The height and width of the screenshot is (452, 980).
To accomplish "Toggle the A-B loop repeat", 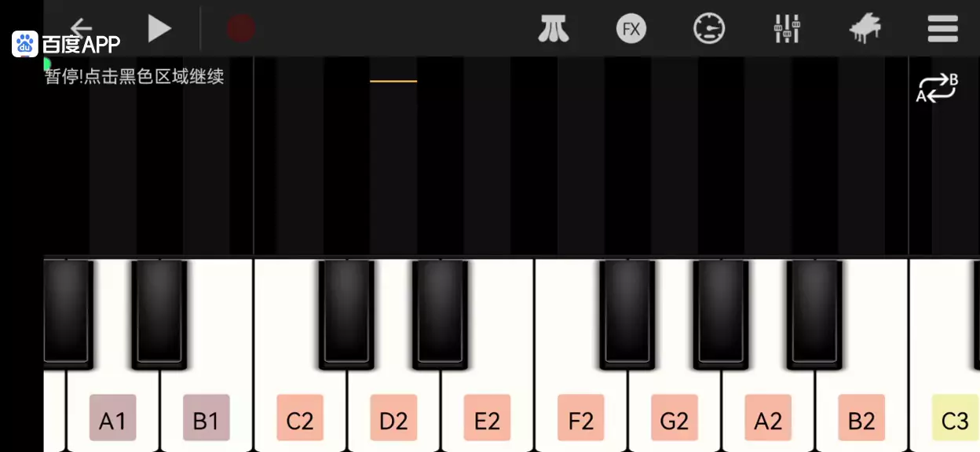I will click(938, 88).
